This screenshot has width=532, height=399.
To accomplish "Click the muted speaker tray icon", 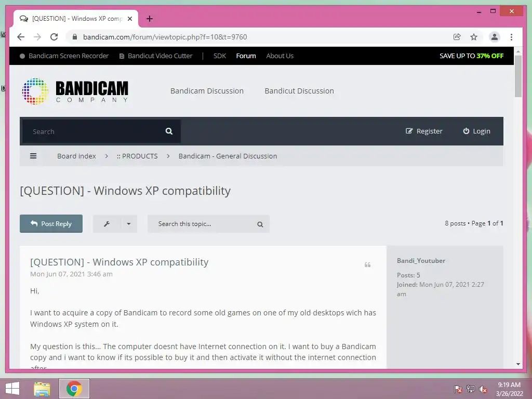I will (x=483, y=389).
